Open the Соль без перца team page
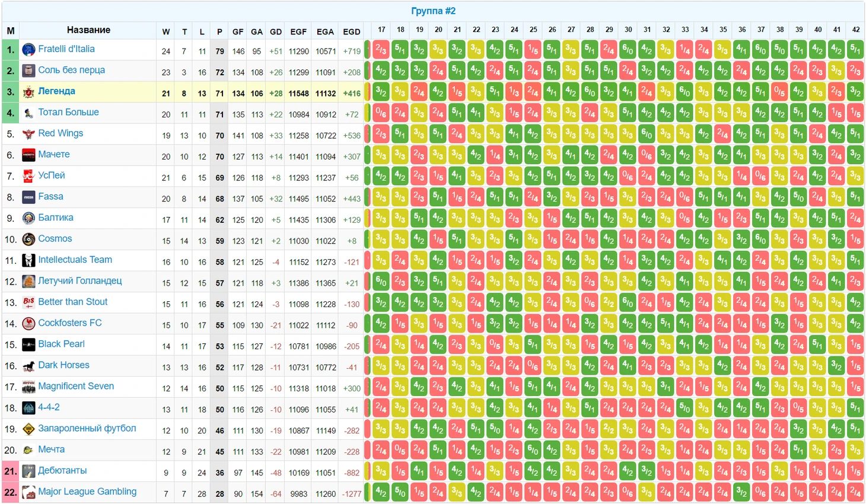The height and width of the screenshot is (504, 866). point(71,70)
